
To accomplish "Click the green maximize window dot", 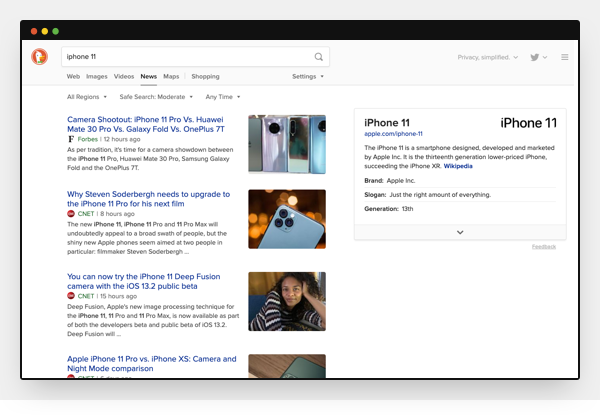I will (x=55, y=31).
